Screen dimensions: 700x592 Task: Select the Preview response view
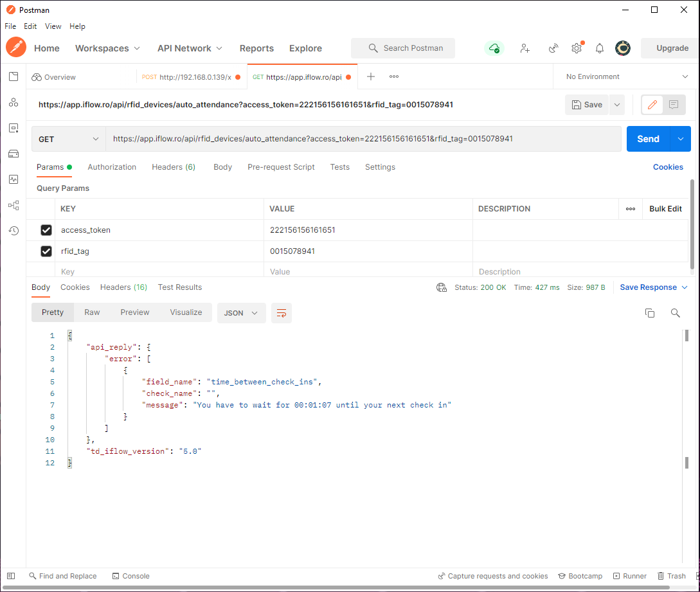pos(135,312)
